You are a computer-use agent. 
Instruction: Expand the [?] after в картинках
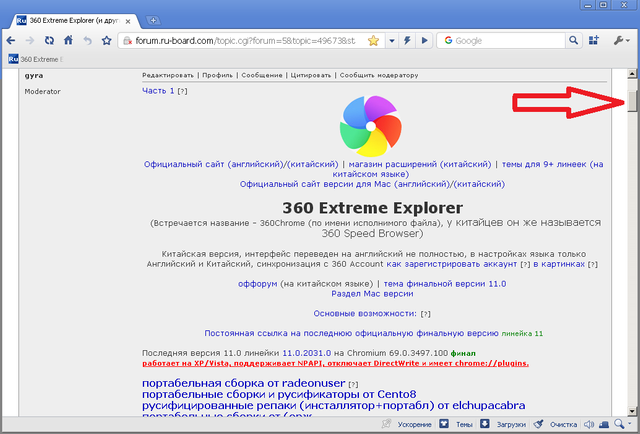pyautogui.click(x=593, y=265)
